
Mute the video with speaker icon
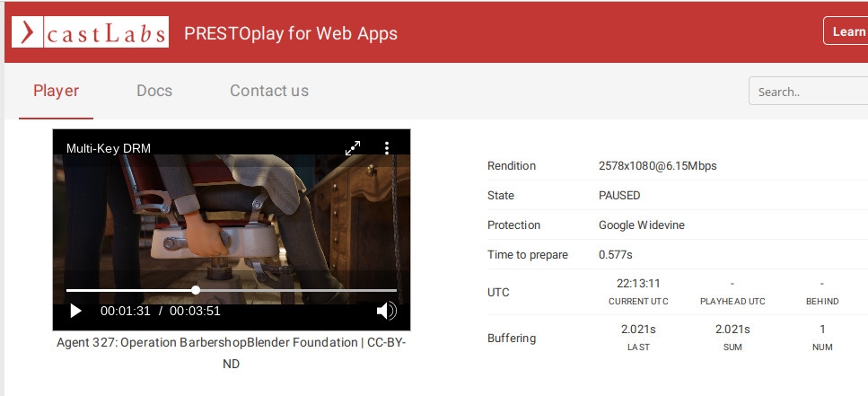(x=386, y=312)
